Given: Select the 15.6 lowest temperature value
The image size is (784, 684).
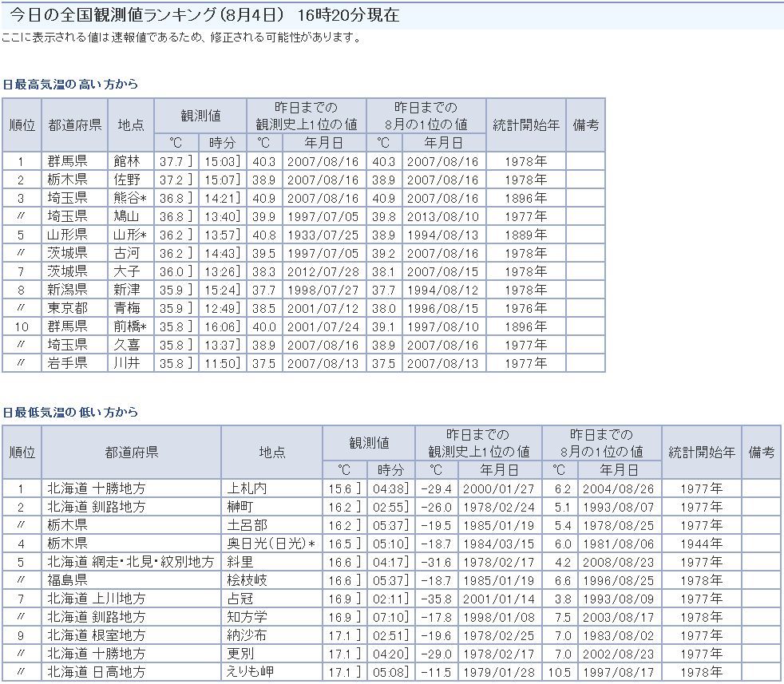Looking at the screenshot, I should coord(340,488).
